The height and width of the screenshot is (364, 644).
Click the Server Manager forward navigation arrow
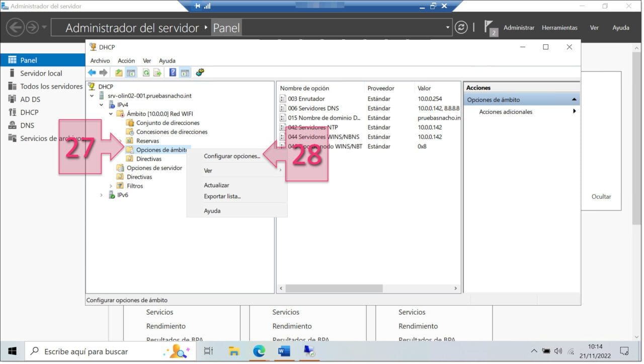[32, 27]
